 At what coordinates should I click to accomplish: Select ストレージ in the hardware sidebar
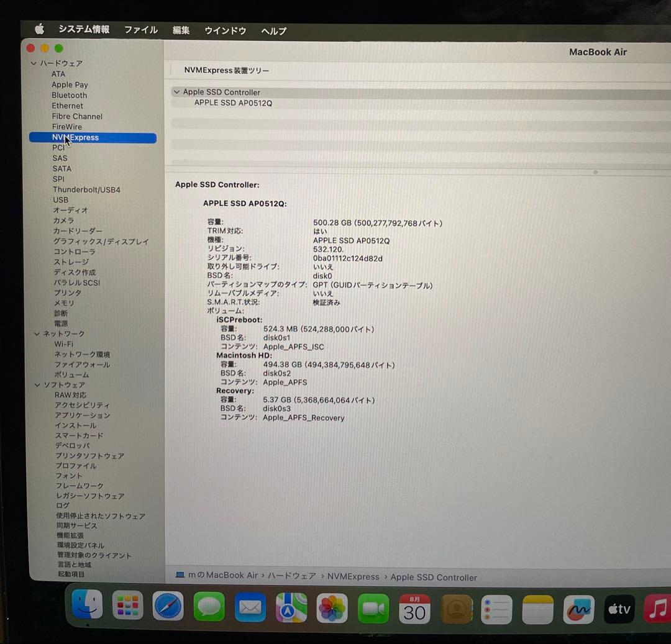coord(71,261)
